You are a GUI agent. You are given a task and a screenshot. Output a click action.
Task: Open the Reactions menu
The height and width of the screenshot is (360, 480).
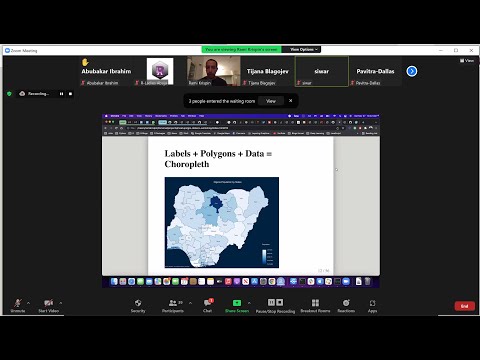[x=346, y=306]
